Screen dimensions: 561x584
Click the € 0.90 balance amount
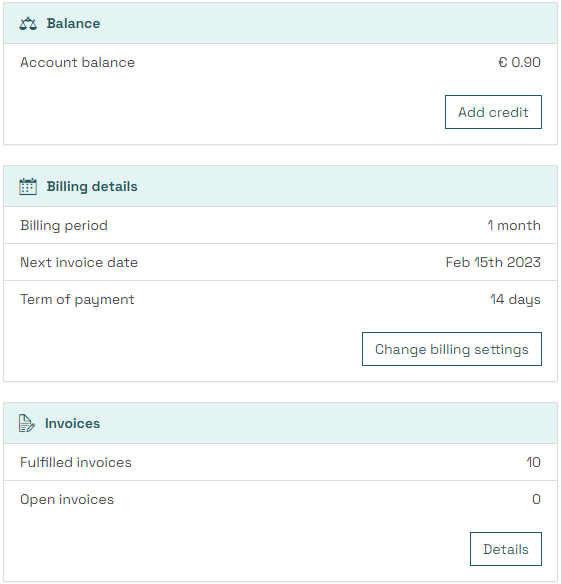point(519,63)
